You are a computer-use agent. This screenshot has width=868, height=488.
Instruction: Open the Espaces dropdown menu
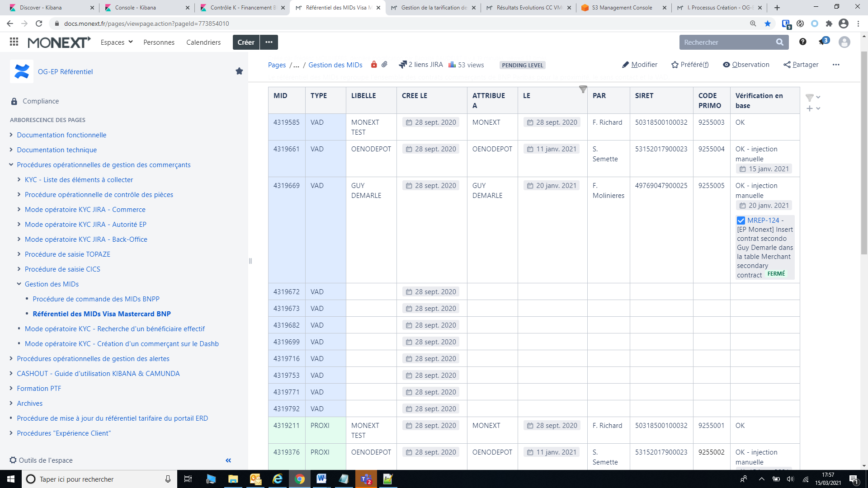(117, 42)
